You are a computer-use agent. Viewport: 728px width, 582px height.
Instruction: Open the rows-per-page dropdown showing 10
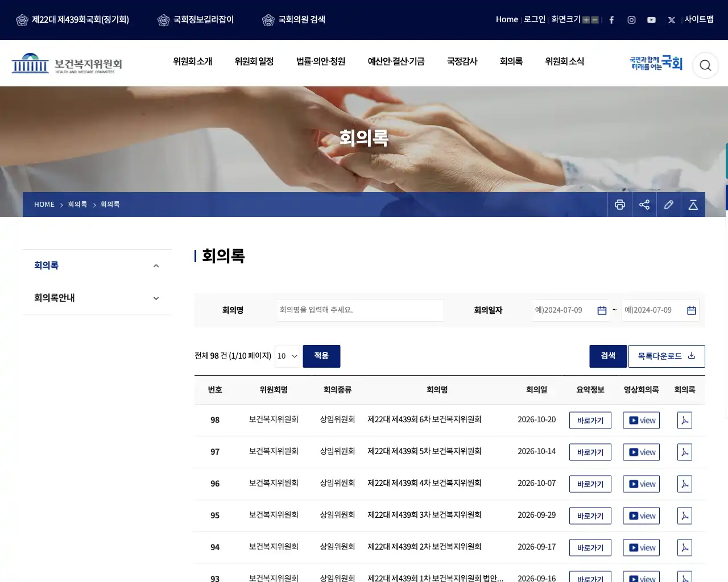pos(287,356)
